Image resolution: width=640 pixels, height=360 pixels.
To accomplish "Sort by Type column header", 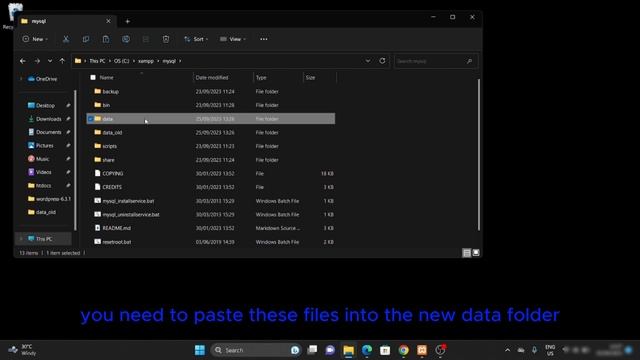I will pyautogui.click(x=261, y=78).
